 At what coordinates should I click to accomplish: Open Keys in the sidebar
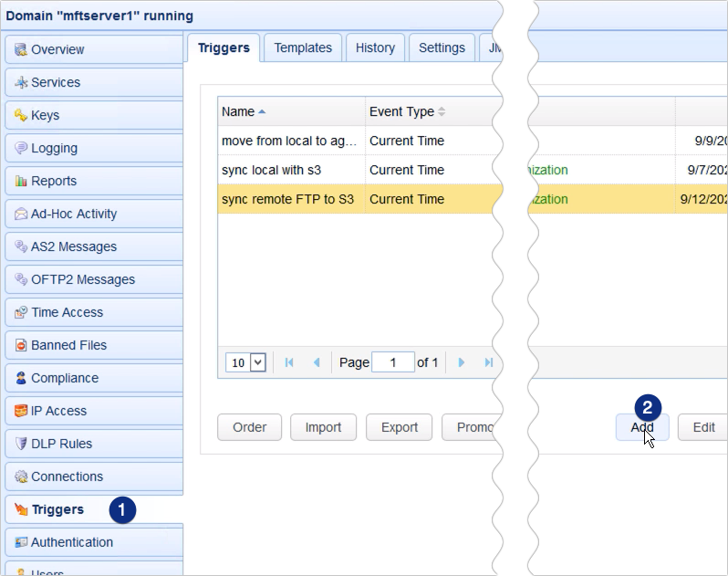point(94,115)
